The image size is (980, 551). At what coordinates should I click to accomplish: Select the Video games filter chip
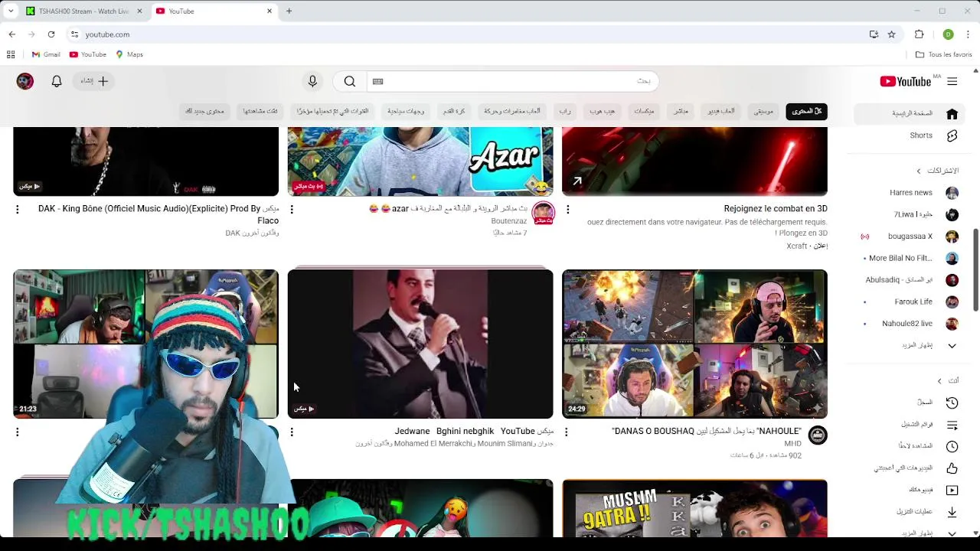point(720,111)
